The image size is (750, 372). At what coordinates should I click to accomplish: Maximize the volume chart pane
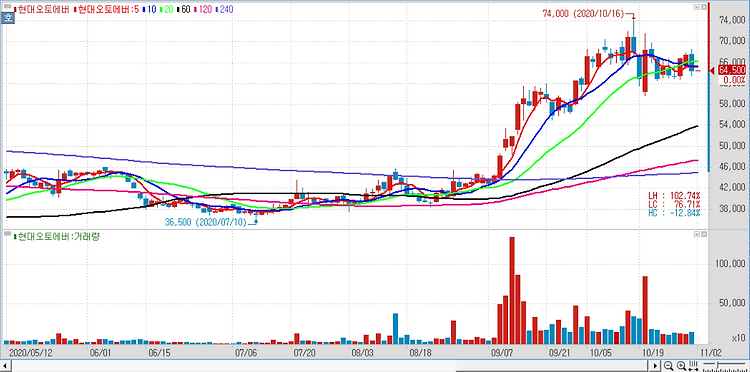click(704, 235)
